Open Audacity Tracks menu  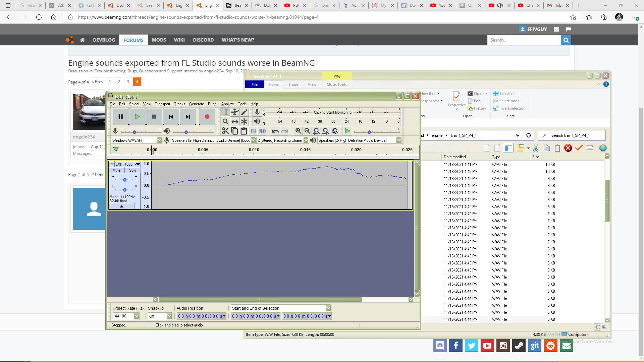click(x=179, y=104)
